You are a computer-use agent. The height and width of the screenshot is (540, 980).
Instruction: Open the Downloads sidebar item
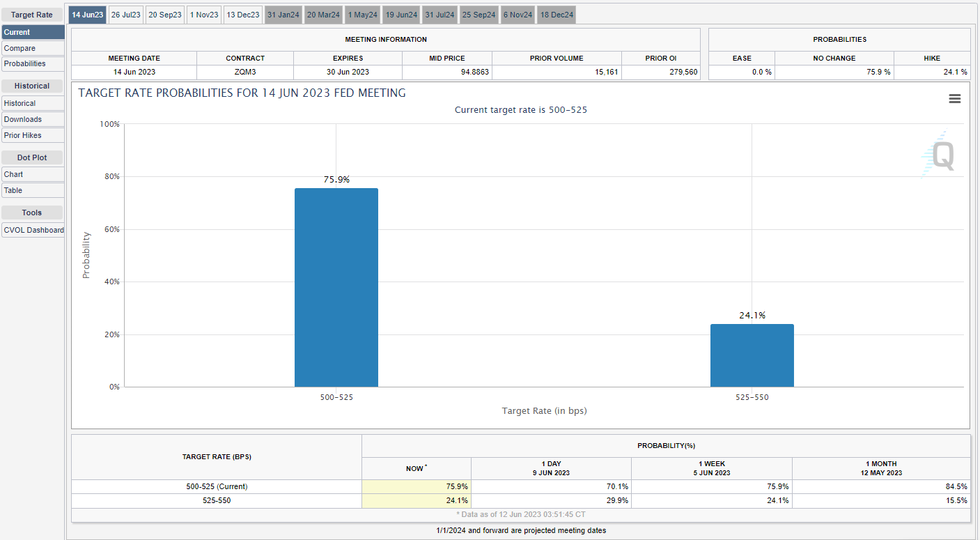pos(33,119)
